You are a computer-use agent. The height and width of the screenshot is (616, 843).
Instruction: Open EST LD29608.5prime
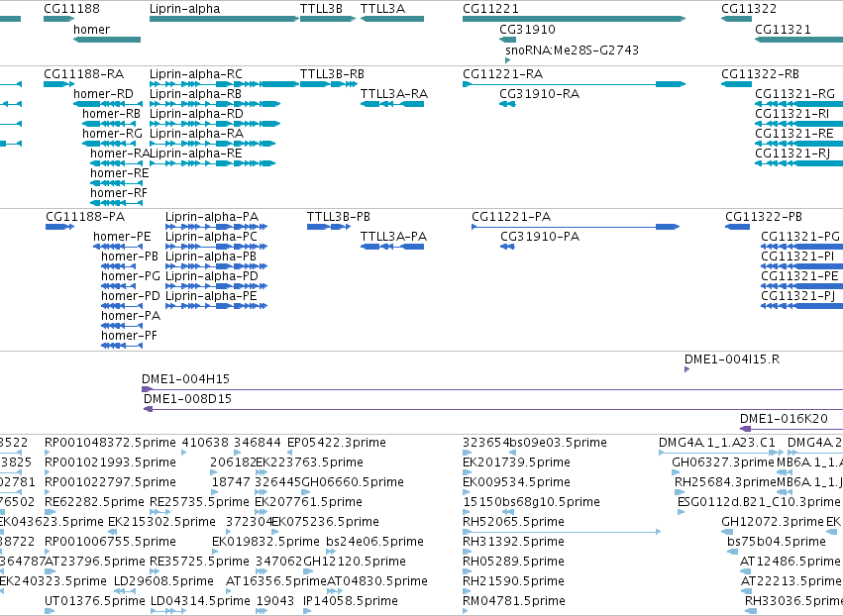click(x=164, y=582)
